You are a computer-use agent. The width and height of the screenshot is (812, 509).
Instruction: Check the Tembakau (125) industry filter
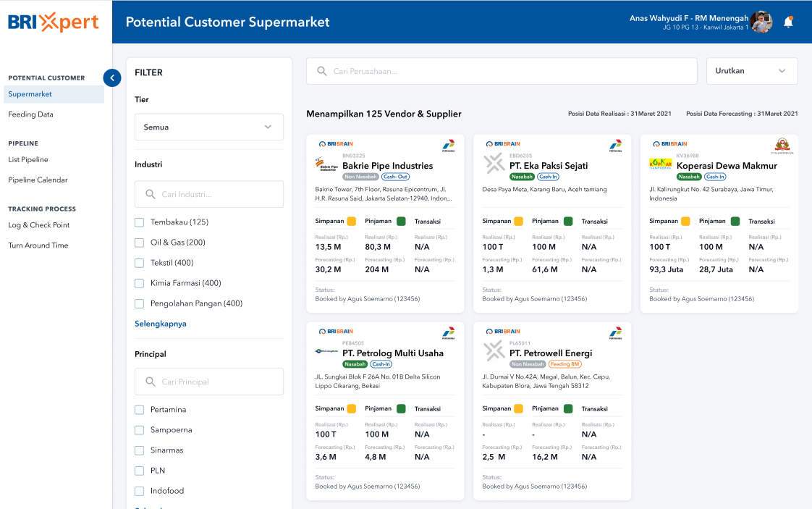pyautogui.click(x=139, y=222)
